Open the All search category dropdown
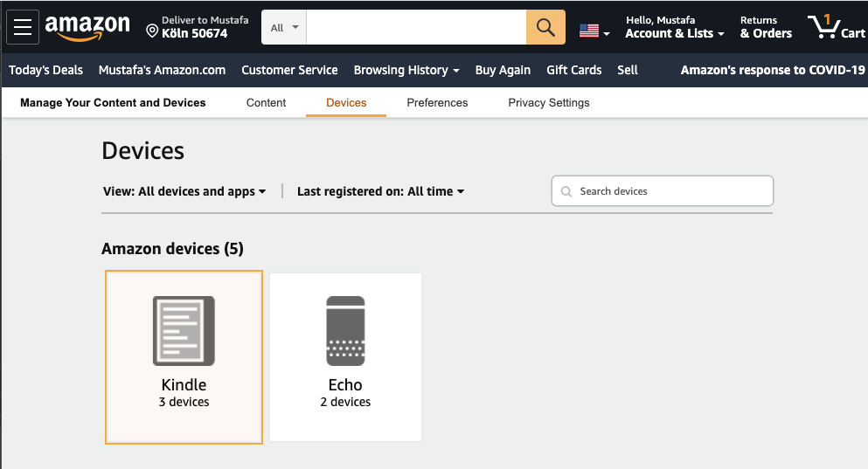 (x=284, y=27)
